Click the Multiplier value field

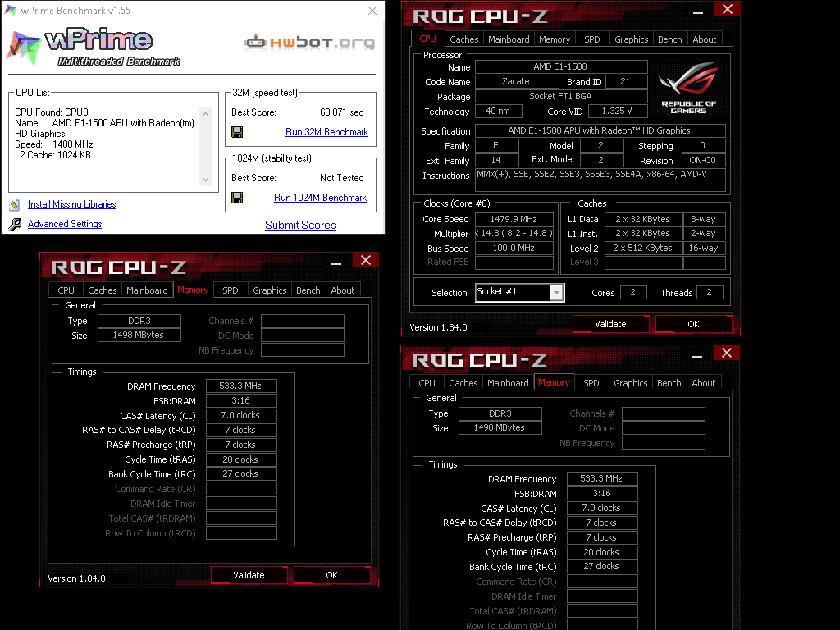pos(514,233)
